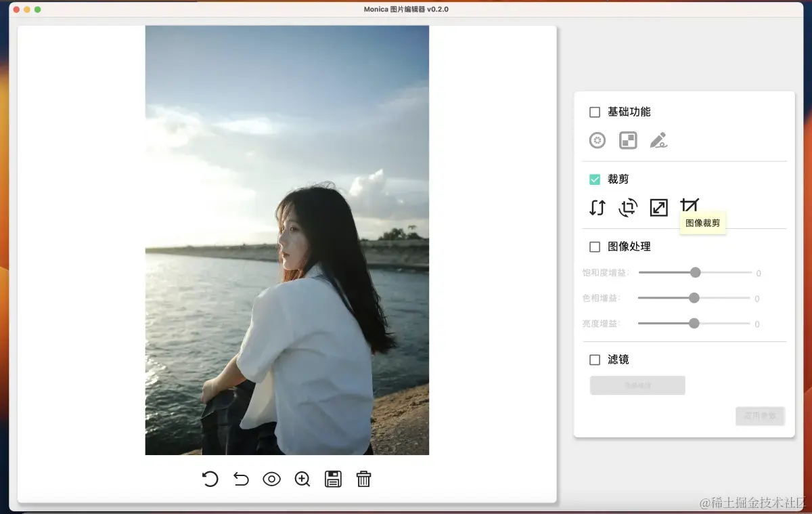This screenshot has width=812, height=514.
Task: Click the flip image arrows icon
Action: point(597,207)
